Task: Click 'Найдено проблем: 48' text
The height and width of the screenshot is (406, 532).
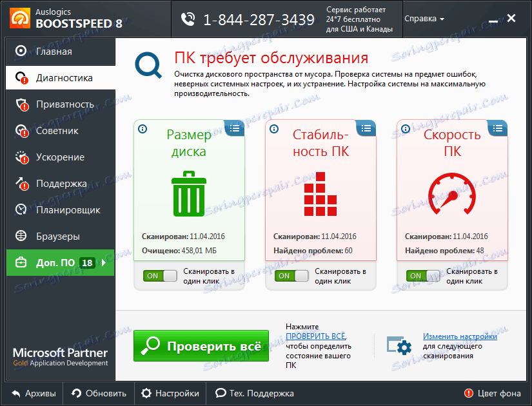Action: (x=444, y=251)
